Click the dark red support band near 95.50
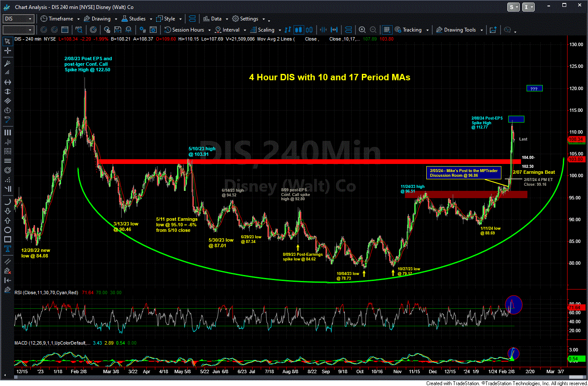Screen dimensions: 588x386 pos(466,194)
